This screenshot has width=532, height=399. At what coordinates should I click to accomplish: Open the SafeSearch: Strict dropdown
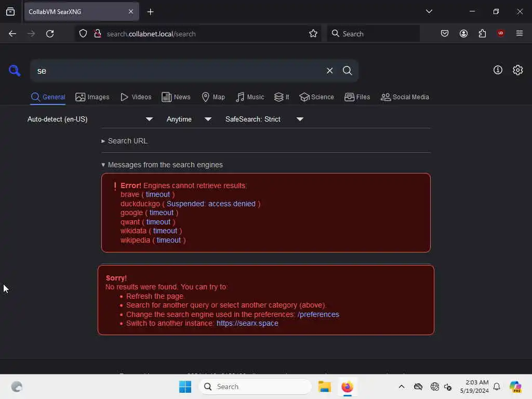coord(264,119)
